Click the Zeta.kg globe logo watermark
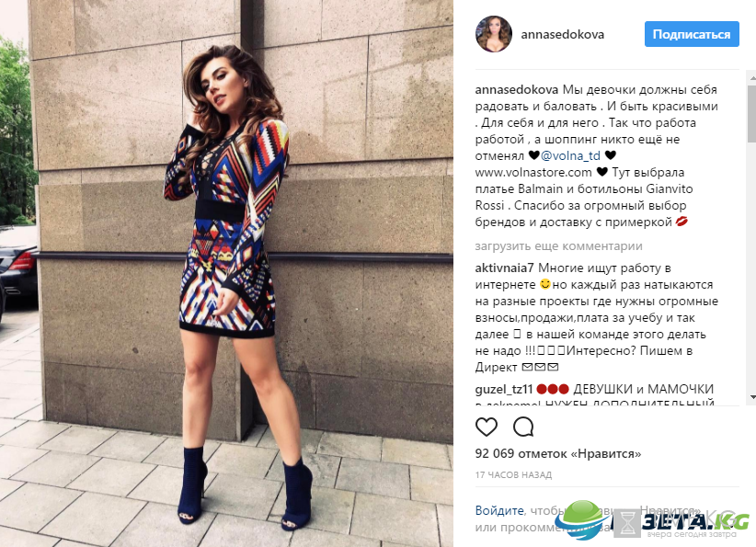Screen dimensions: 756x547 [582, 519]
